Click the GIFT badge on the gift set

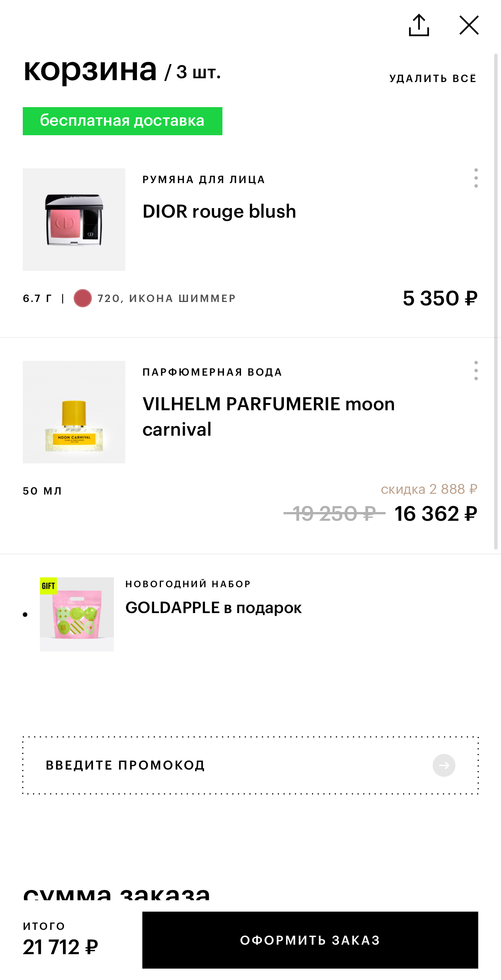(48, 586)
